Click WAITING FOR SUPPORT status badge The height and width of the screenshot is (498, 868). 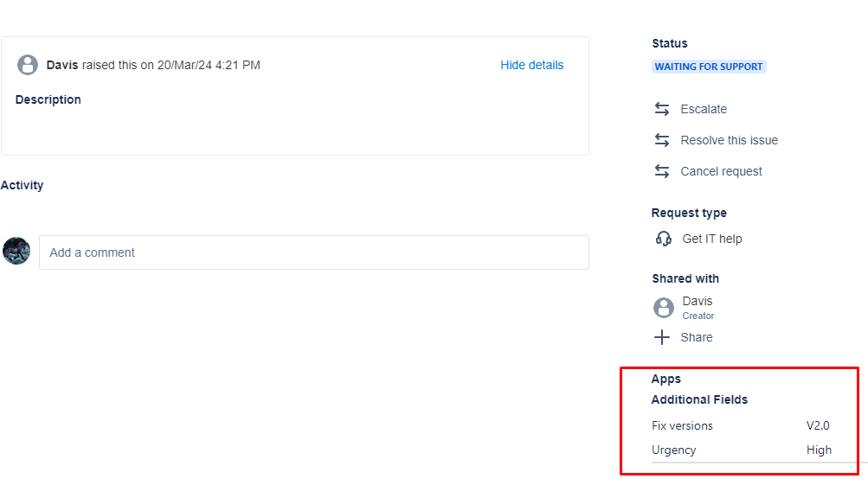(709, 67)
